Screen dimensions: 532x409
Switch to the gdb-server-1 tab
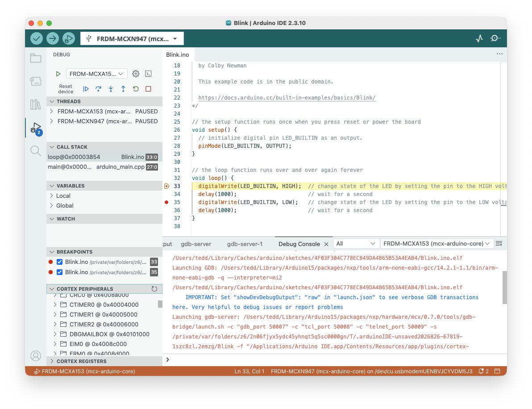[x=245, y=244]
